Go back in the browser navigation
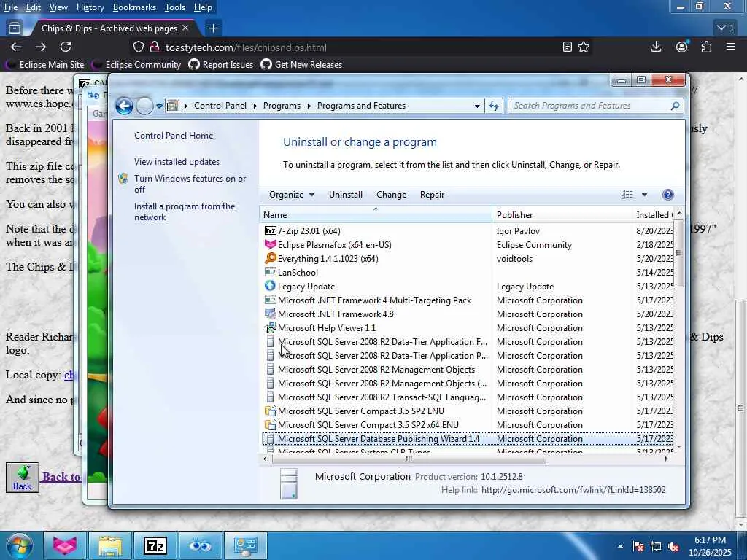 point(16,47)
